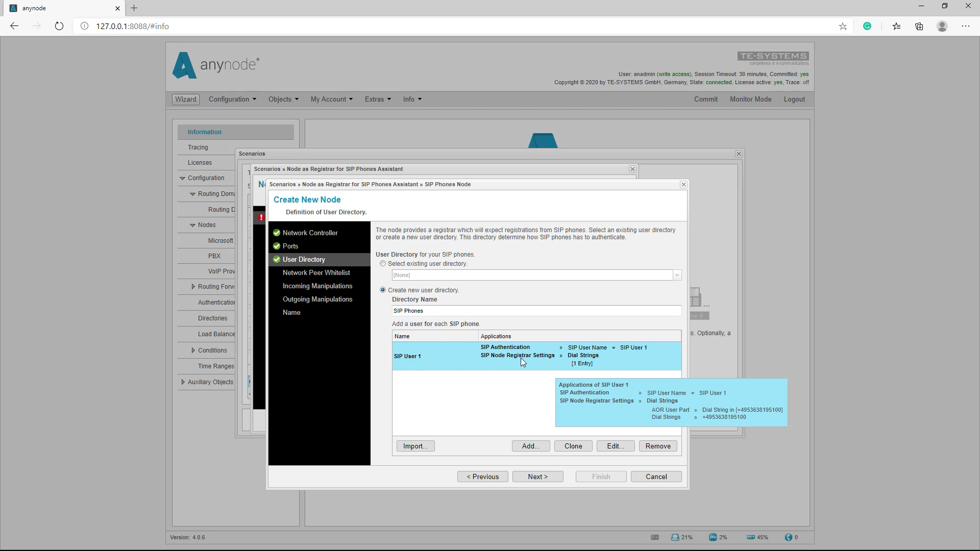Open the My Account menu dropdown
Image resolution: width=980 pixels, height=551 pixels.
pyautogui.click(x=332, y=99)
